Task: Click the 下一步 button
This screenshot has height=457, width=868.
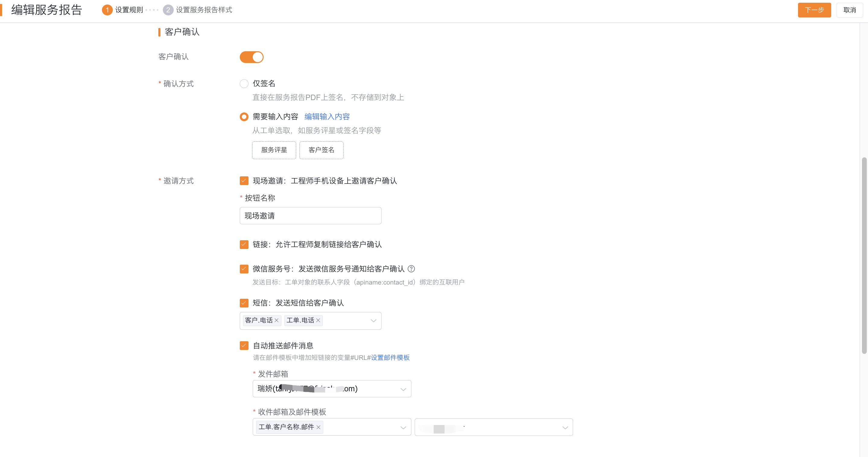Action: [x=814, y=10]
